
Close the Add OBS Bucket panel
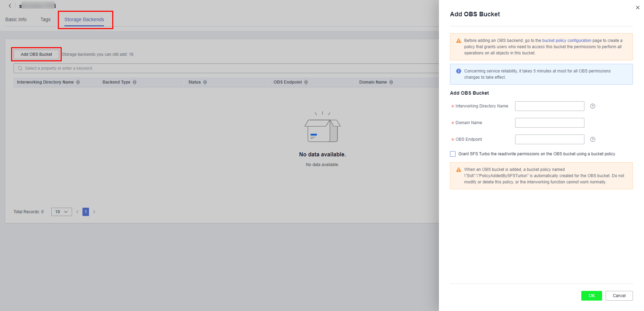[637, 8]
